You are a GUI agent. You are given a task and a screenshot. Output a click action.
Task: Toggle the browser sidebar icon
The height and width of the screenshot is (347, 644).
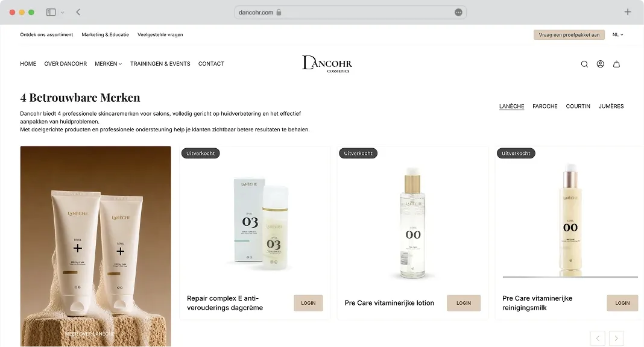[x=51, y=12]
